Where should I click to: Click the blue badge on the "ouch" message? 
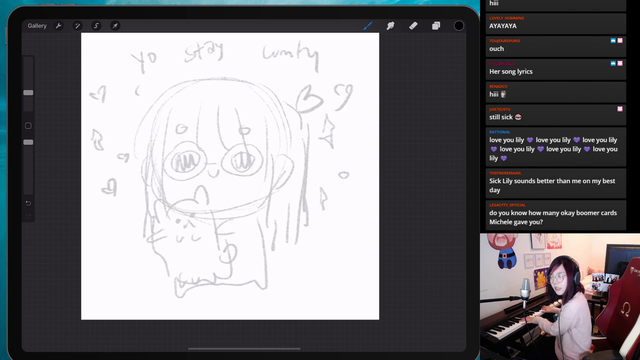613,40
